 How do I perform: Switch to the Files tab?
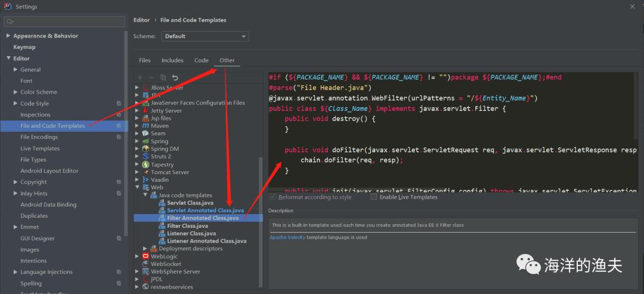[145, 60]
